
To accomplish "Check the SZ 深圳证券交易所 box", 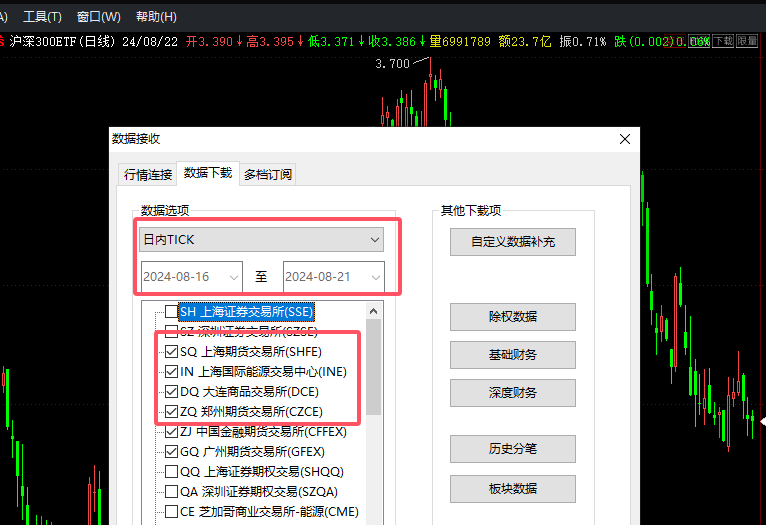I will point(171,332).
